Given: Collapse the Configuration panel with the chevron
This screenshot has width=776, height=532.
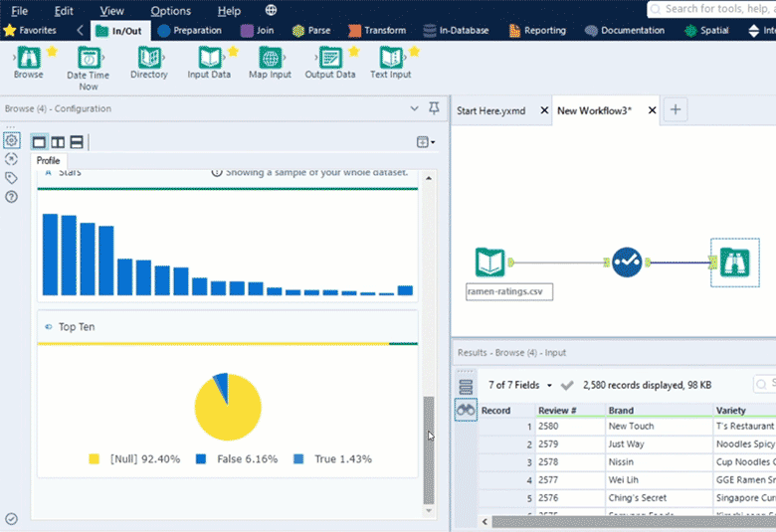Looking at the screenshot, I should click(x=415, y=108).
